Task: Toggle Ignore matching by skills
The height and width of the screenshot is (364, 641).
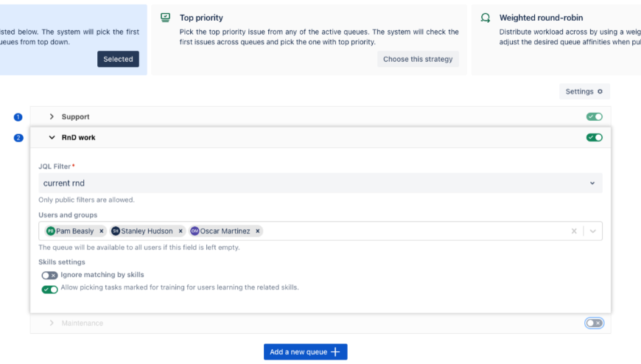Action: click(49, 276)
